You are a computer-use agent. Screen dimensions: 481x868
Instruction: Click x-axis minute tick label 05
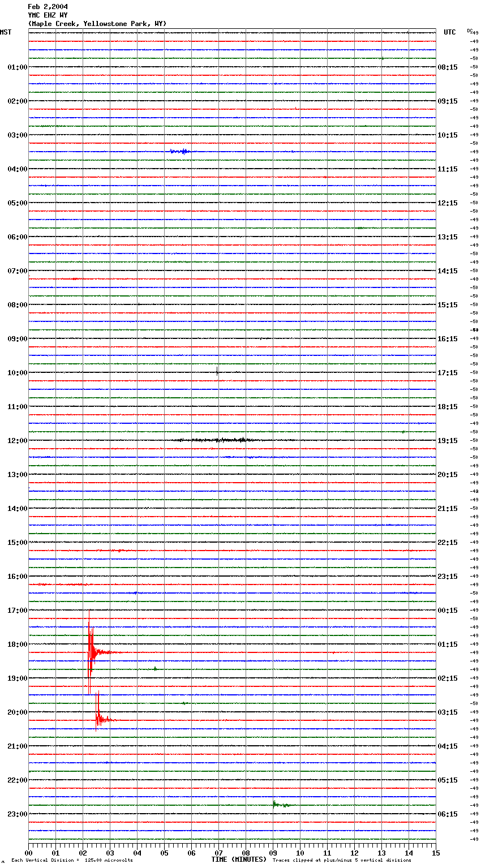point(164,853)
